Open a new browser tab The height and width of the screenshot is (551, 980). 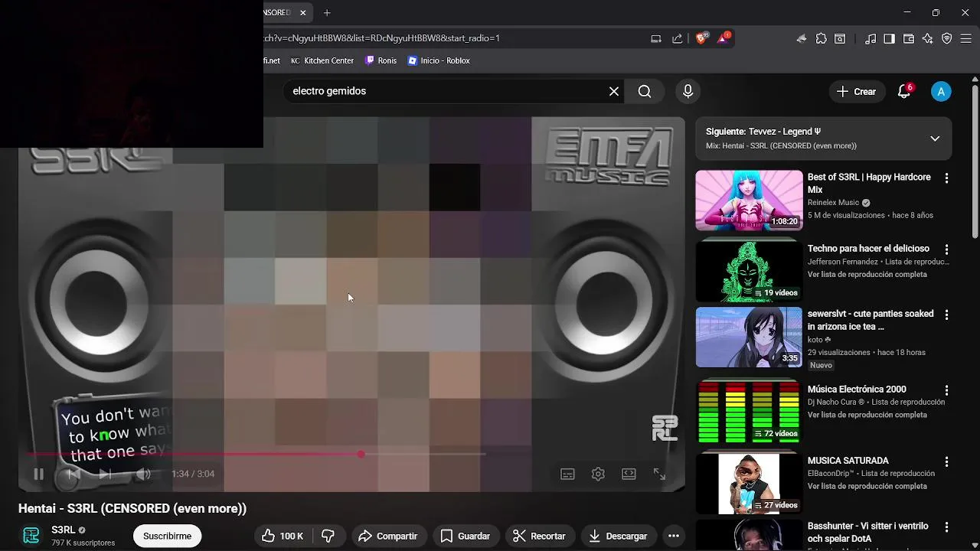[x=327, y=12]
